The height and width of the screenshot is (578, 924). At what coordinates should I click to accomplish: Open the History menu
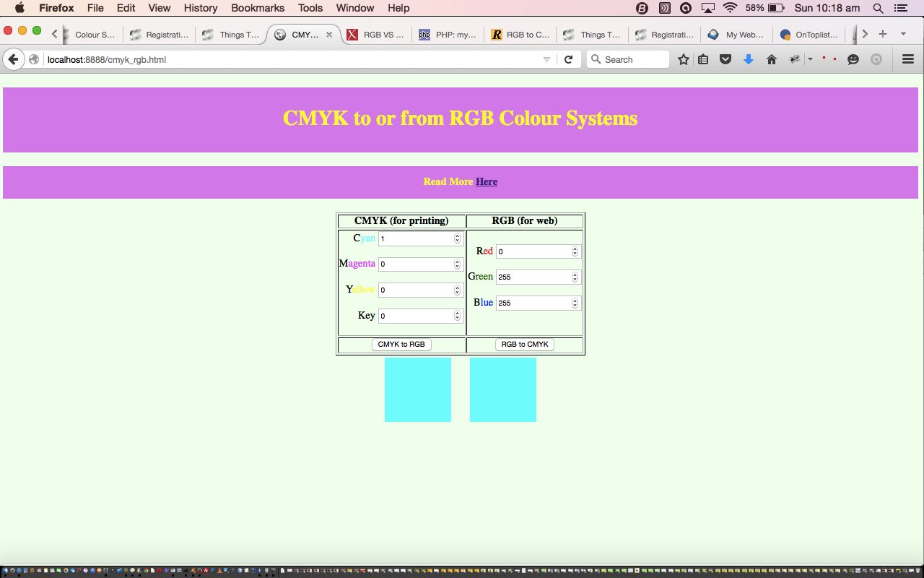point(200,8)
